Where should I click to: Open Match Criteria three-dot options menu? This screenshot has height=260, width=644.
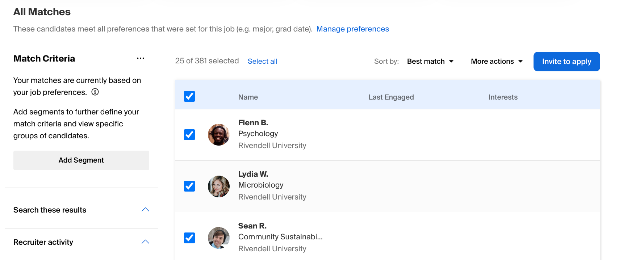141,58
